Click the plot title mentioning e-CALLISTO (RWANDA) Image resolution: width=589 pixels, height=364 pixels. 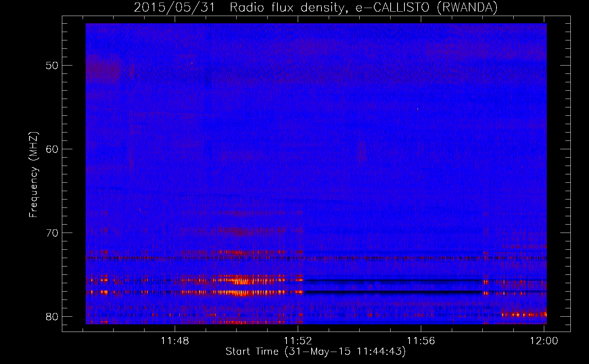pos(316,7)
